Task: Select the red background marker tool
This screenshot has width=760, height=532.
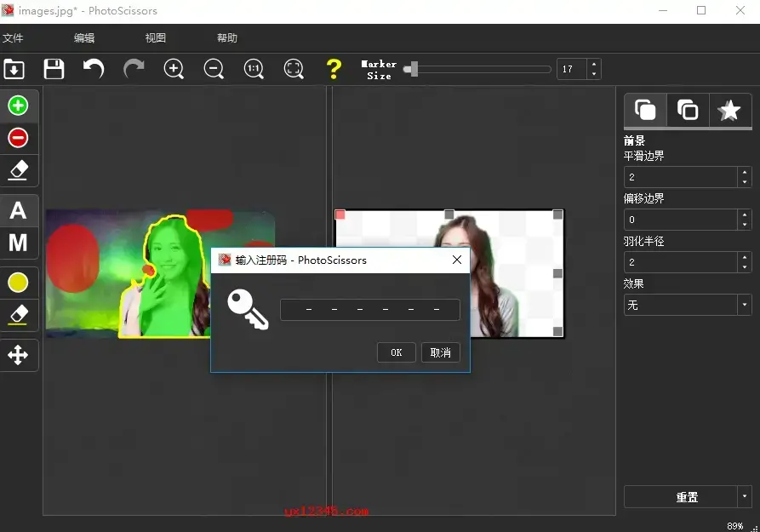Action: 18,138
